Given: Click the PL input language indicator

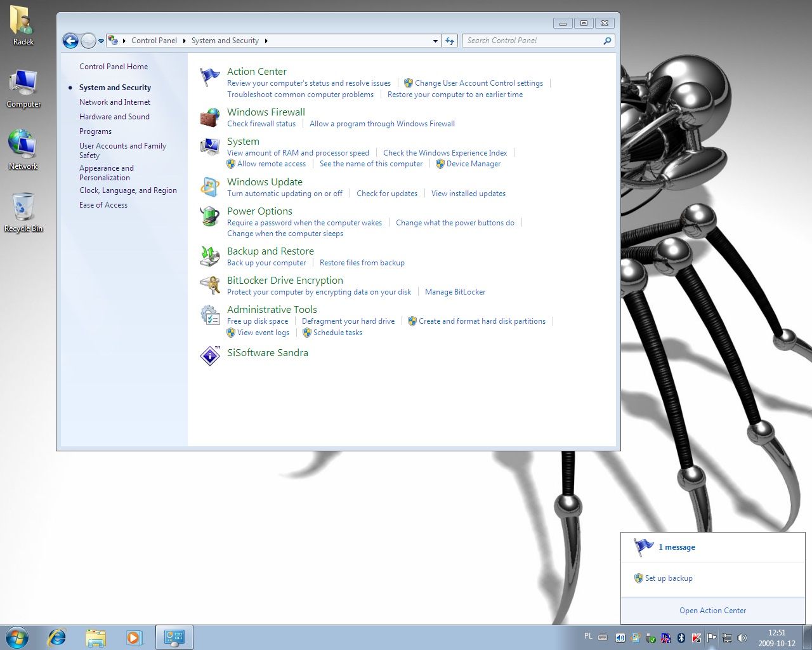Looking at the screenshot, I should (x=588, y=636).
